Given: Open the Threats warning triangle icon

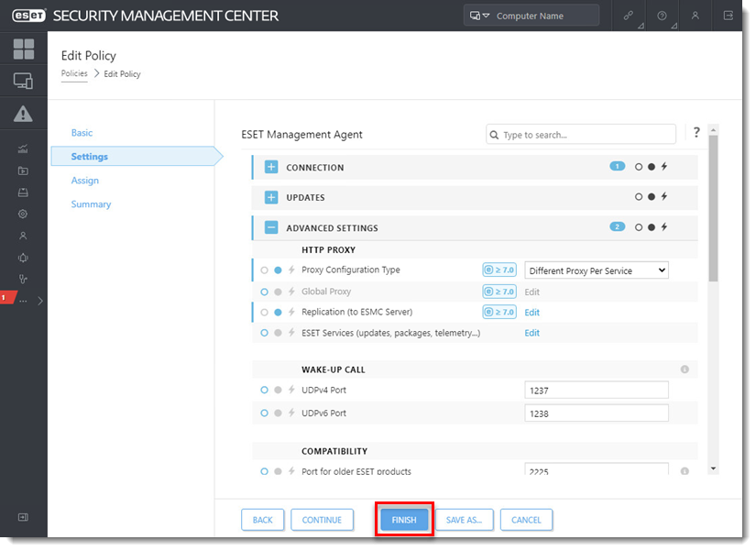Looking at the screenshot, I should coord(23,114).
